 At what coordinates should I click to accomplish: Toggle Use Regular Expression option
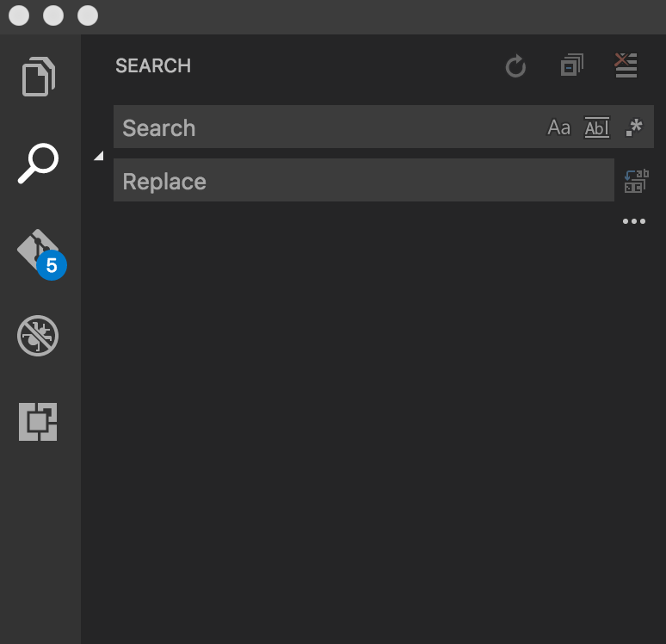tap(634, 127)
